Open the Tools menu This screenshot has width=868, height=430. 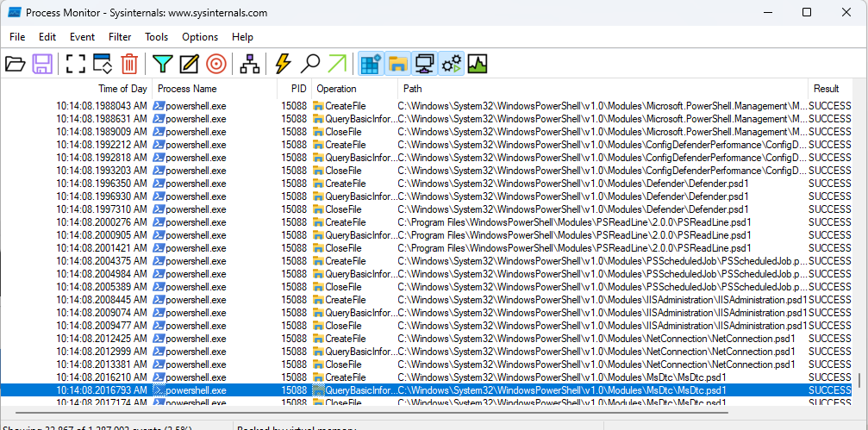coord(157,37)
